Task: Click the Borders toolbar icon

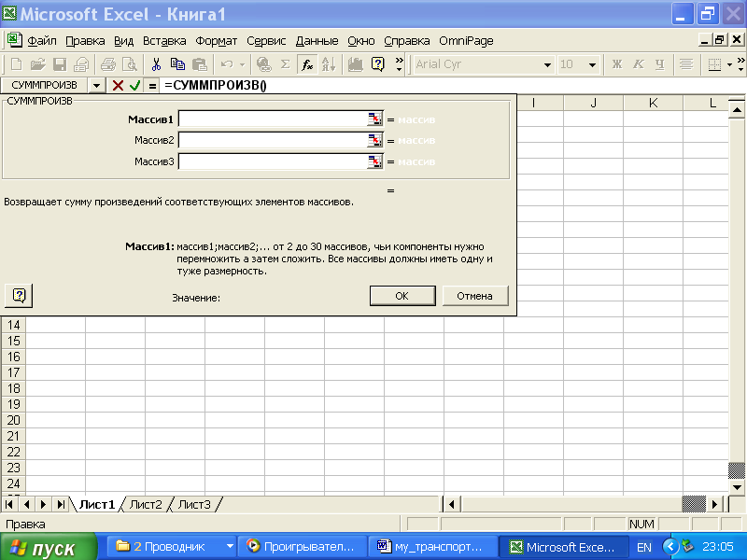Action: point(714,64)
